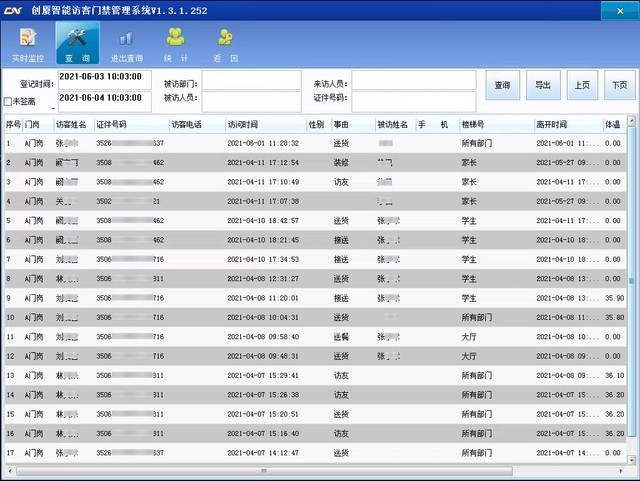Click the end time field 2021-06-04
The image size is (640, 481).
pos(104,98)
